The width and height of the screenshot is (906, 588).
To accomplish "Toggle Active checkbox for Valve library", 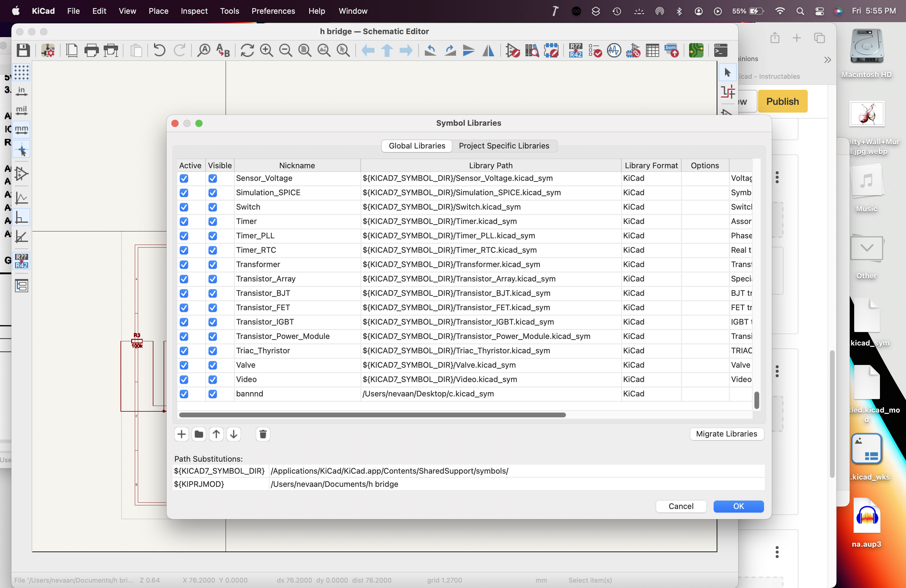I will click(184, 365).
